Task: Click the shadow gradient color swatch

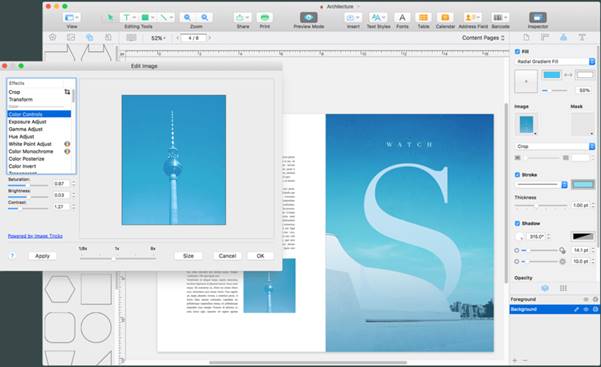Action: pyautogui.click(x=583, y=236)
